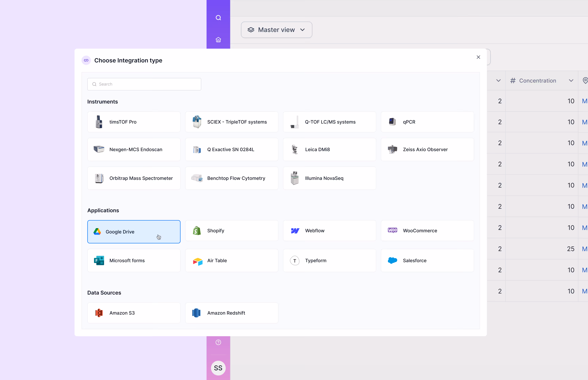
Task: Select Illumina NovaSeq instrument card
Action: (329, 178)
